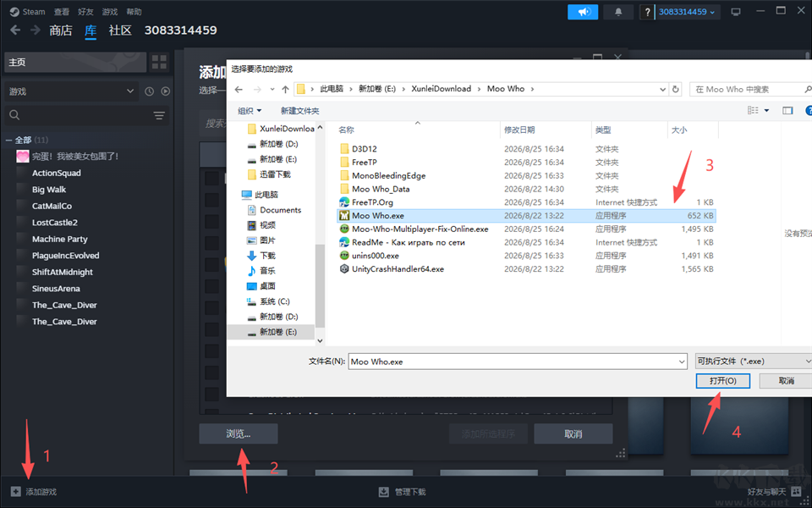
Task: Sort files by 修改日期 column
Action: point(546,130)
